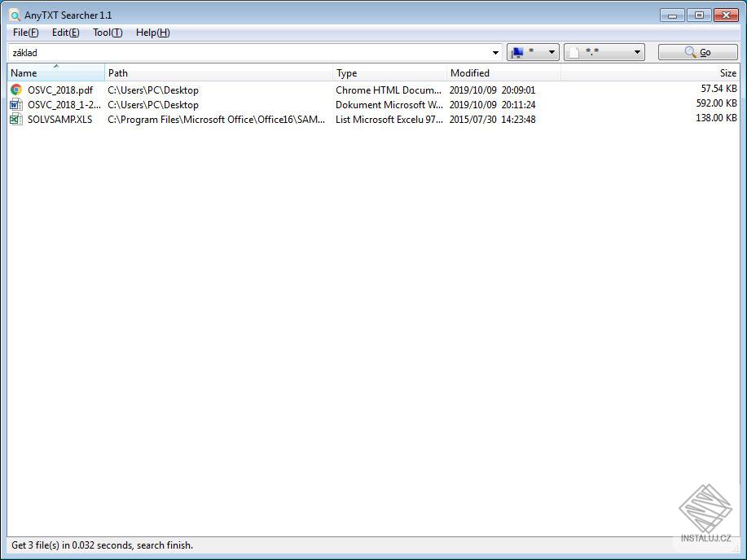The height and width of the screenshot is (560, 747).
Task: Click Chrome HTML Docum... type cell
Action: (x=389, y=90)
